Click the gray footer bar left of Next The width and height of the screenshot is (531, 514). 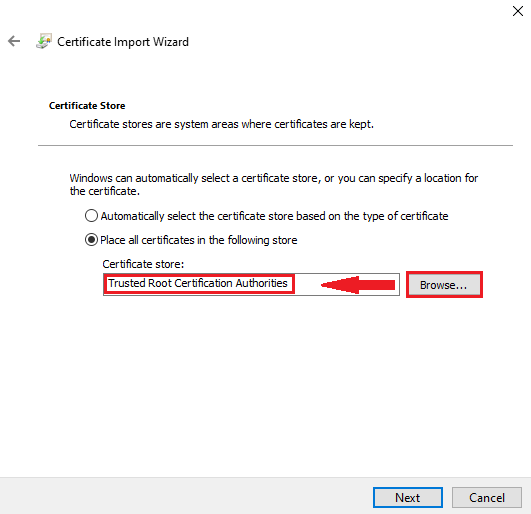186,496
